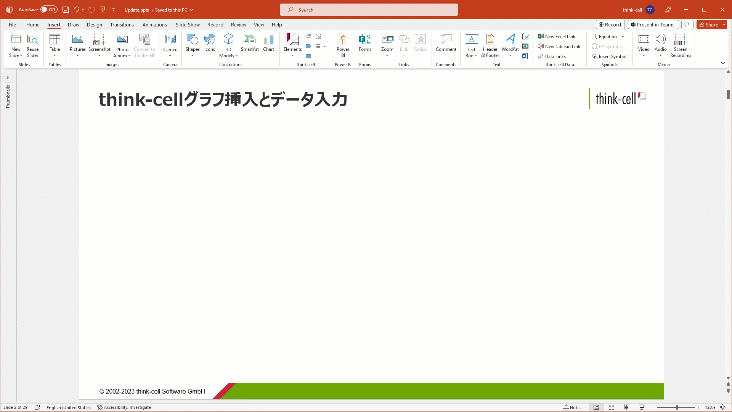Open the View tab
Image resolution: width=732 pixels, height=412 pixels.
tap(259, 25)
